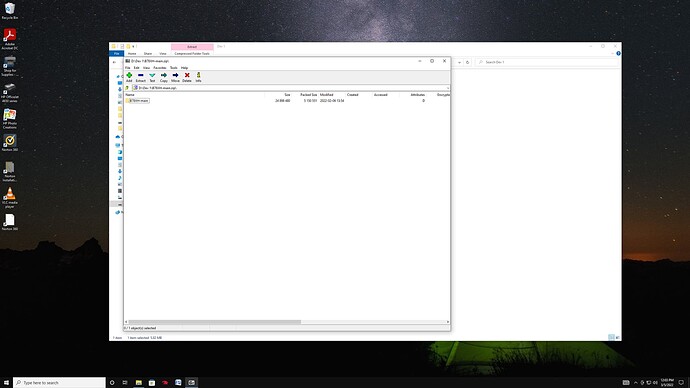Click the taskbar search box

pyautogui.click(x=59, y=383)
